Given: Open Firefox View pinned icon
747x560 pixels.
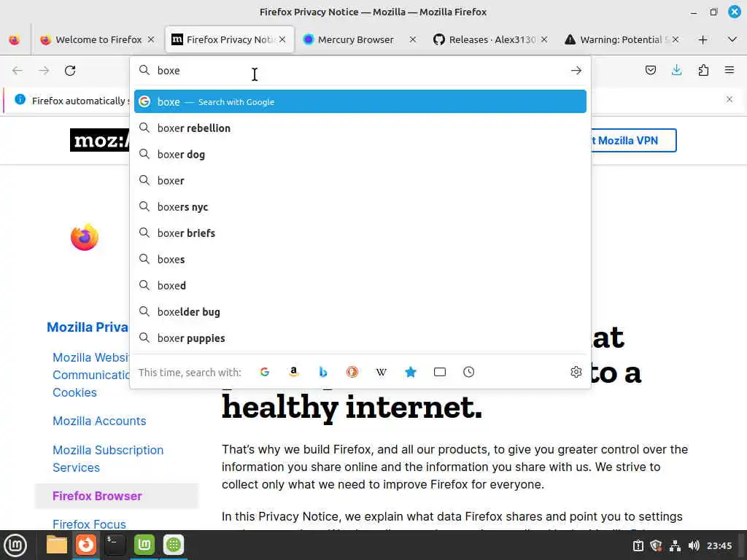Looking at the screenshot, I should tap(15, 39).
